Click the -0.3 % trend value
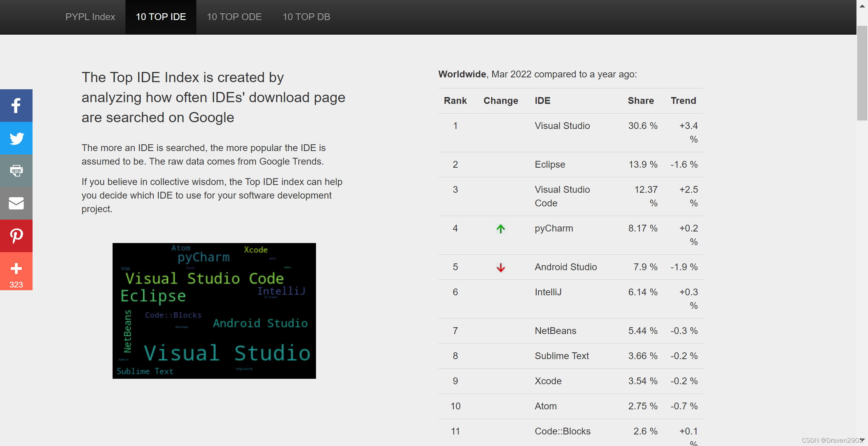Image resolution: width=868 pixels, height=446 pixels. click(684, 331)
